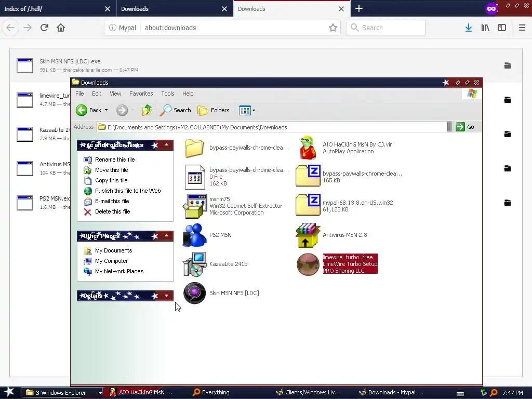Open the Edit menu

click(97, 94)
